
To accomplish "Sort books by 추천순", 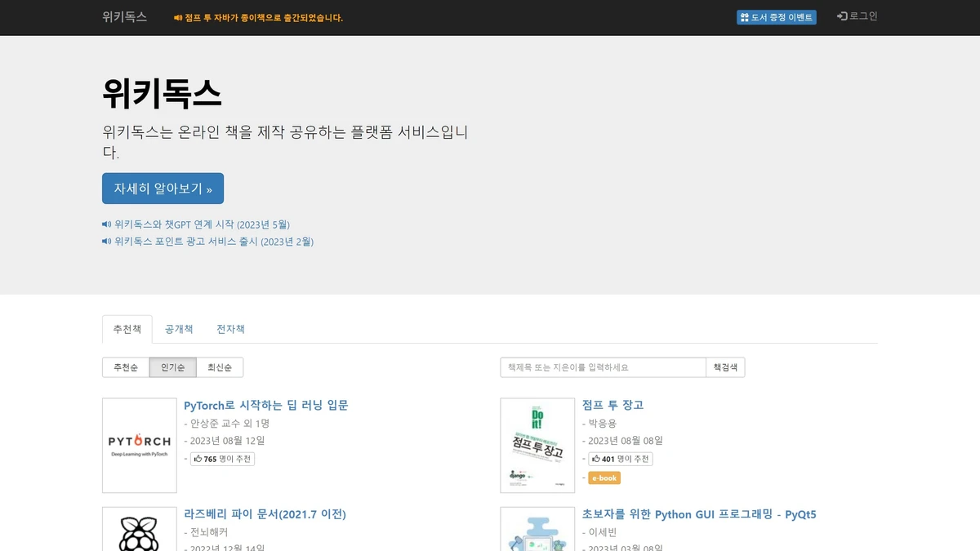I will coord(126,367).
